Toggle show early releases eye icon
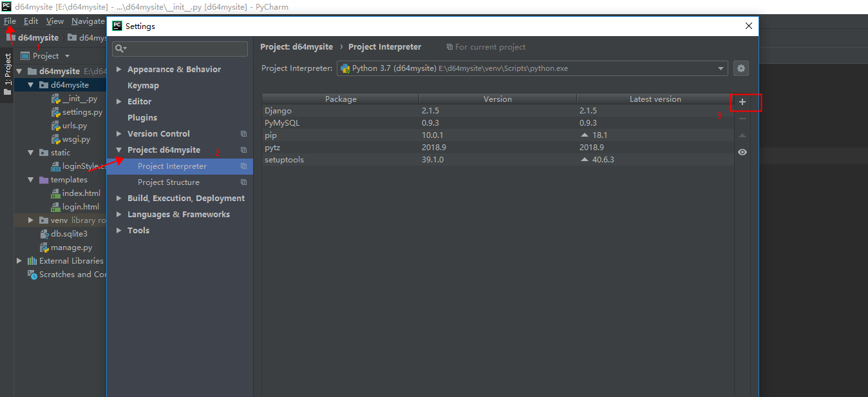This screenshot has width=868, height=397. (742, 152)
